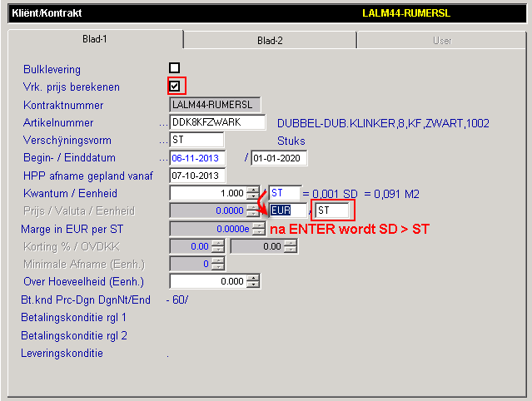Increase Marge with the up arrow
Viewport: 532px width, 401px height.
pos(259,225)
